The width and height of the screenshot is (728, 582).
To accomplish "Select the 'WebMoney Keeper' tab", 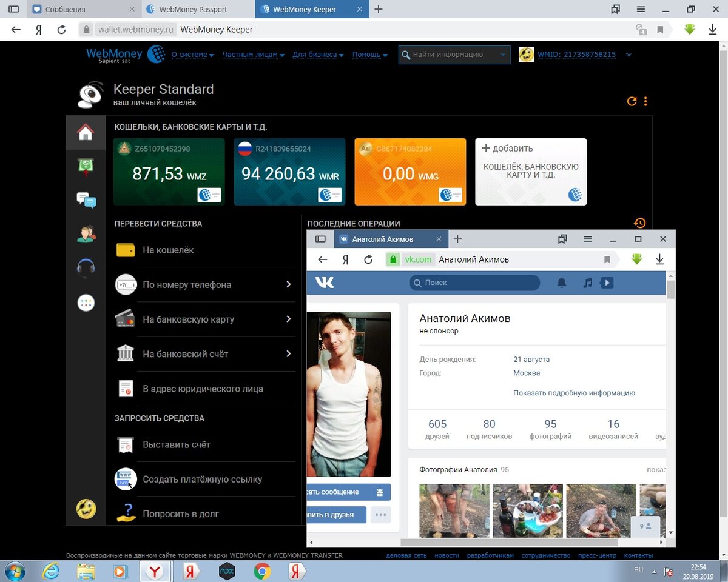I will point(312,9).
